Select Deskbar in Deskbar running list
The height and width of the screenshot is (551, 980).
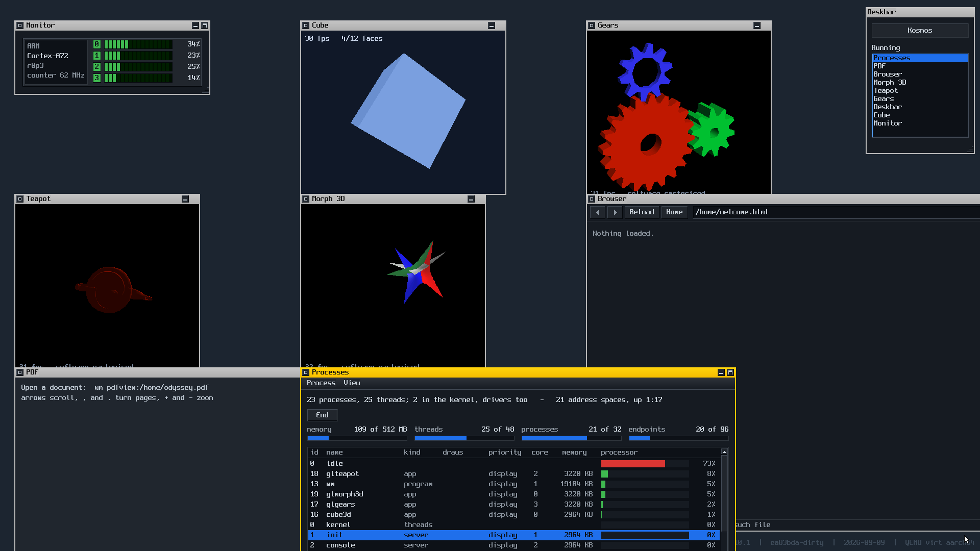point(920,107)
